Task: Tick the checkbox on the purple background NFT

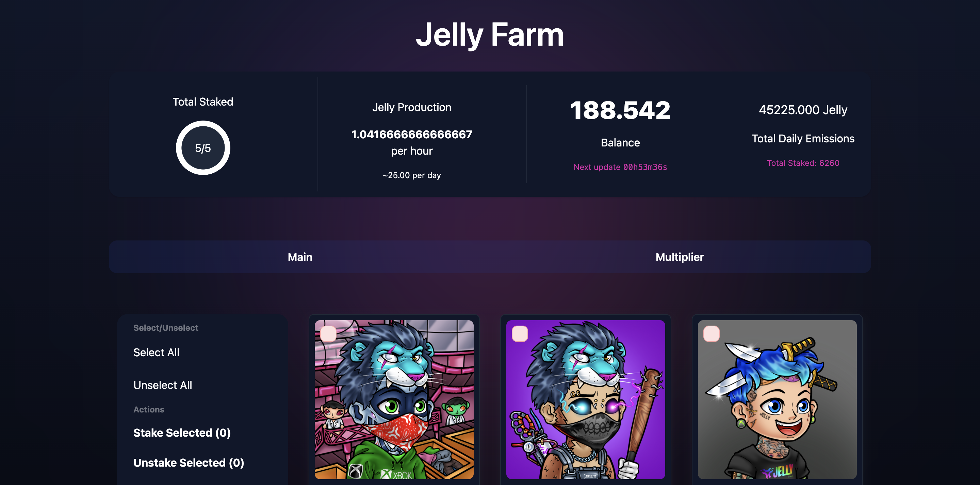Action: (520, 334)
